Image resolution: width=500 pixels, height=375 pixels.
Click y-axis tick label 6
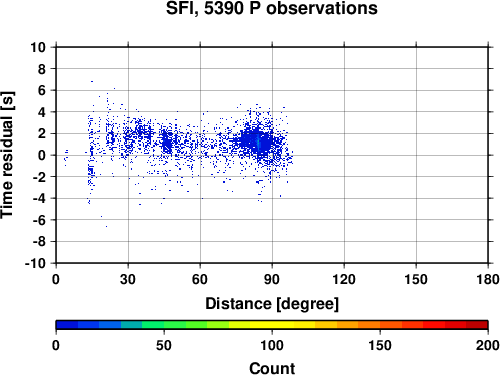42,90
